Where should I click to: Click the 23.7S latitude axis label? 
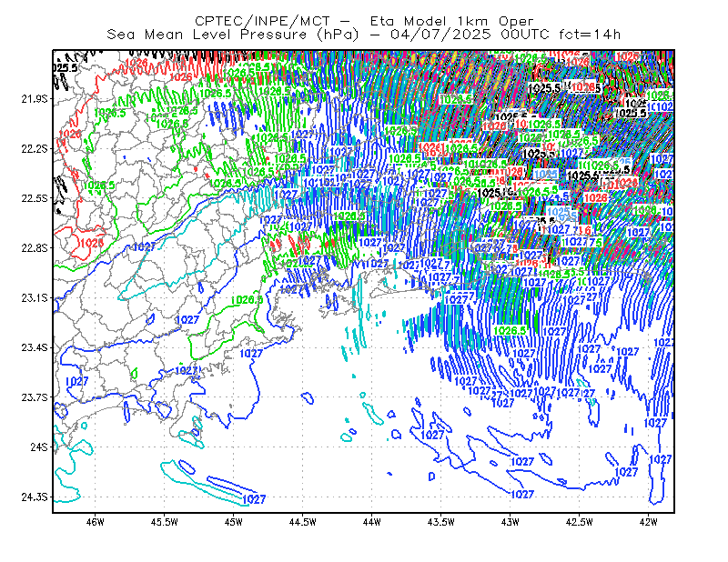35,397
